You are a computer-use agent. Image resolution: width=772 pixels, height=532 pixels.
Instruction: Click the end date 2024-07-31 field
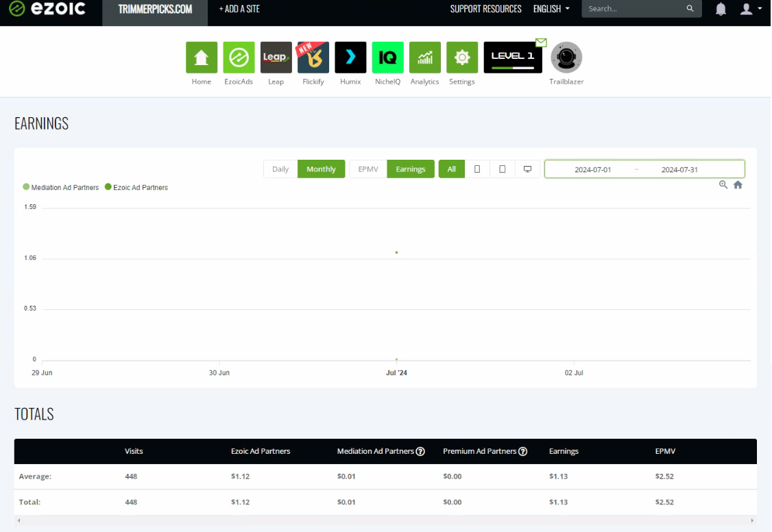click(679, 170)
